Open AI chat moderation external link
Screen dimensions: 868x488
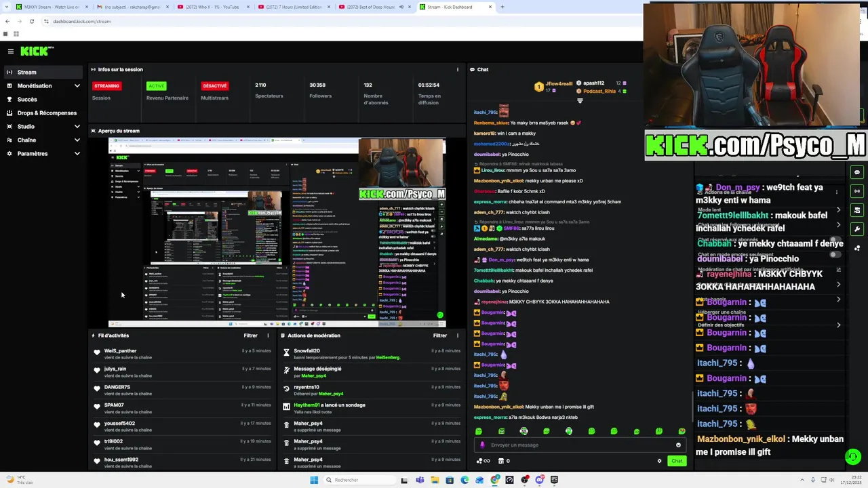pyautogui.click(x=838, y=270)
